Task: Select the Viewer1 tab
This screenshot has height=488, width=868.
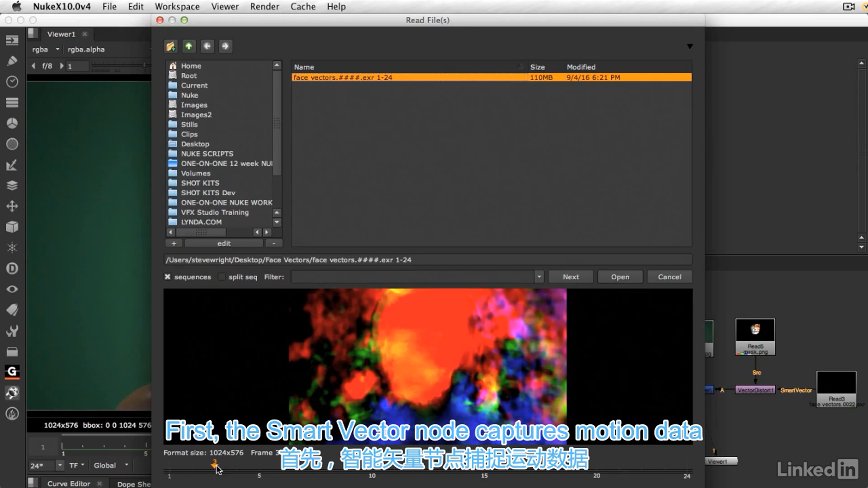Action: (61, 34)
